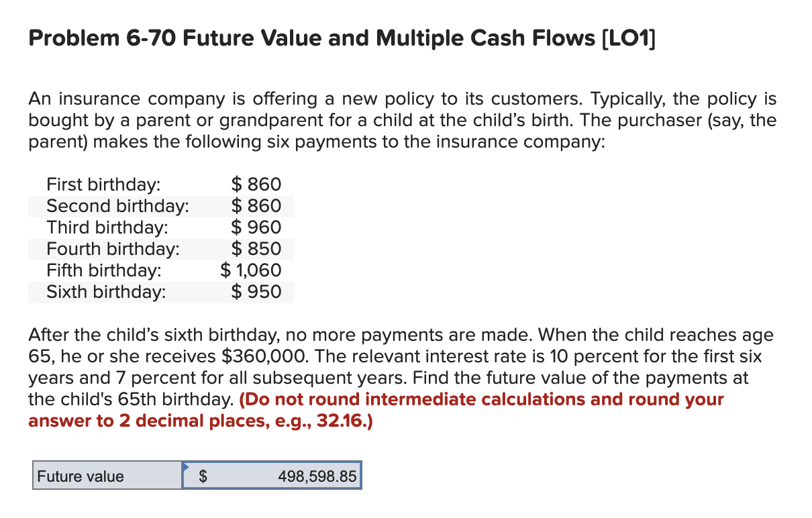Click the Fifth birthday amount $1,060
The height and width of the screenshot is (518, 812).
[x=251, y=270]
